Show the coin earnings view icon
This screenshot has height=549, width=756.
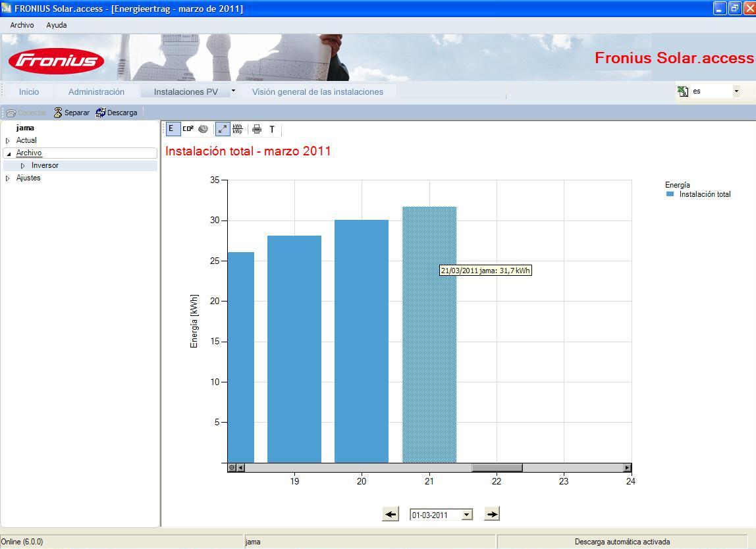(203, 129)
